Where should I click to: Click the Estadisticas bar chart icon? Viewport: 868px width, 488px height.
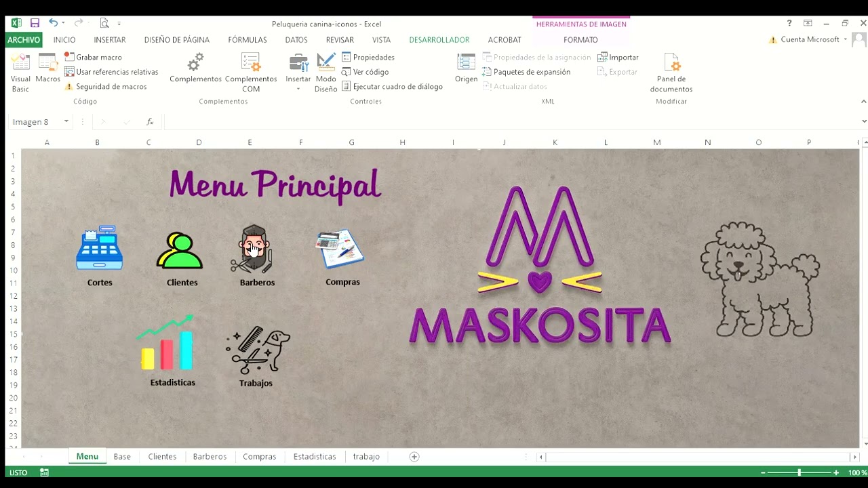coord(167,342)
